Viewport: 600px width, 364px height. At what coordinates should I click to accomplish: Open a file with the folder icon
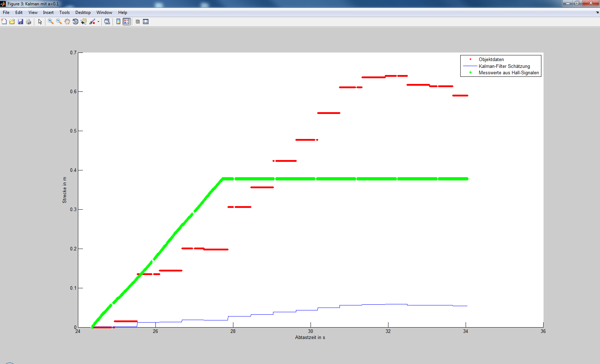[12, 22]
